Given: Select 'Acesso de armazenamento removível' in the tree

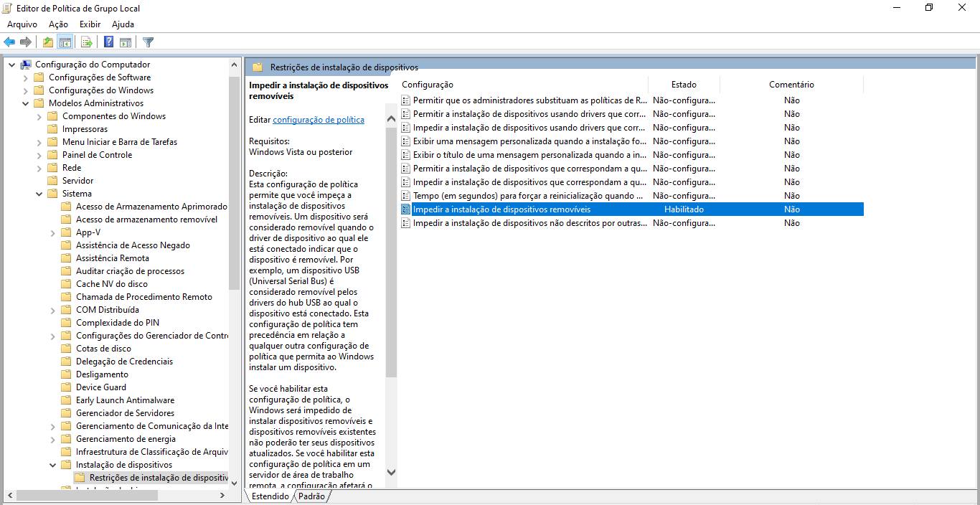Looking at the screenshot, I should [x=146, y=220].
